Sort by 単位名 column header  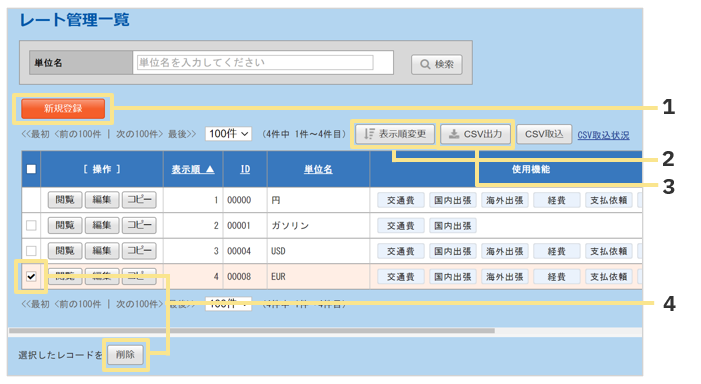(318, 169)
